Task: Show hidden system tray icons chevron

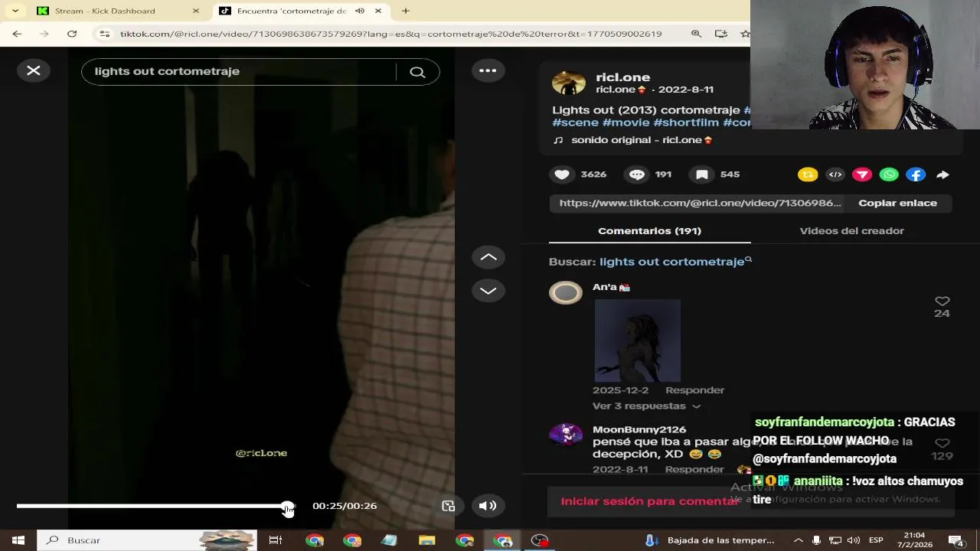Action: pyautogui.click(x=799, y=540)
